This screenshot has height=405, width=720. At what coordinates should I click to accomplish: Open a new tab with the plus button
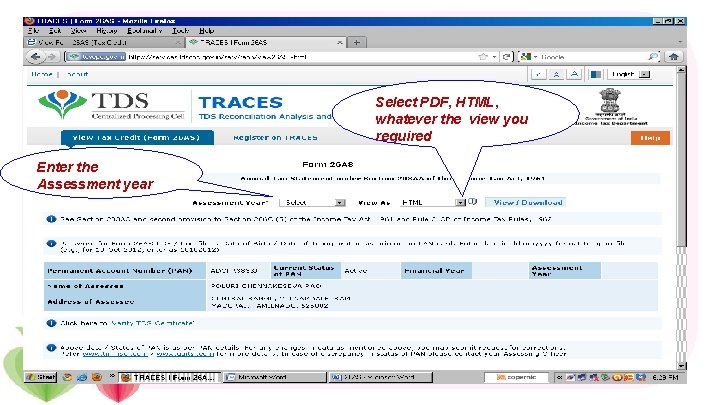(x=356, y=42)
